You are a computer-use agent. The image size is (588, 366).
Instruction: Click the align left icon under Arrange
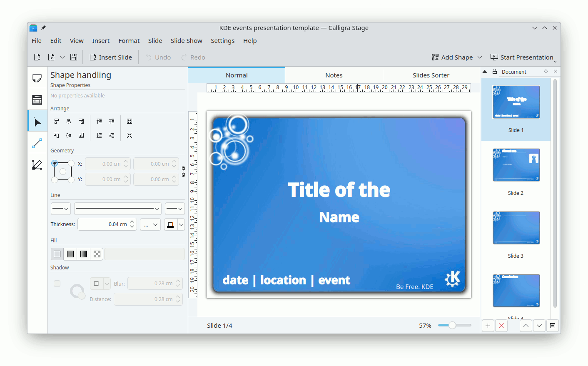[x=56, y=121]
